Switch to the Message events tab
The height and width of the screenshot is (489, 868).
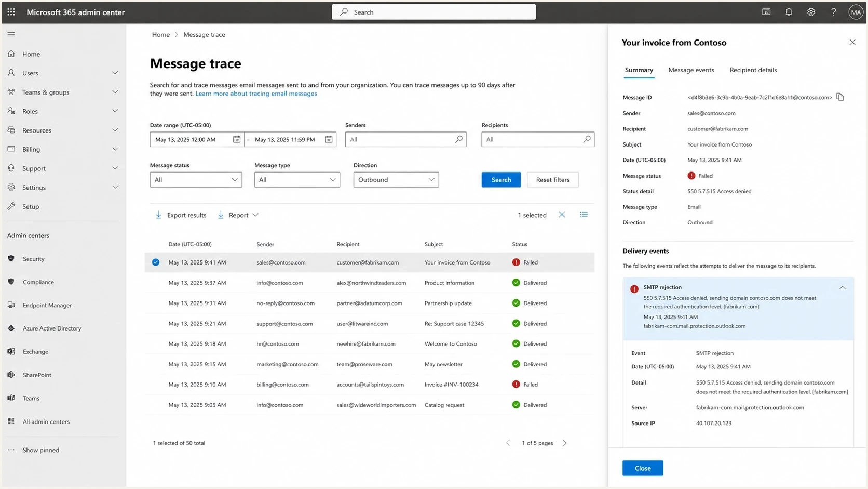coord(691,70)
